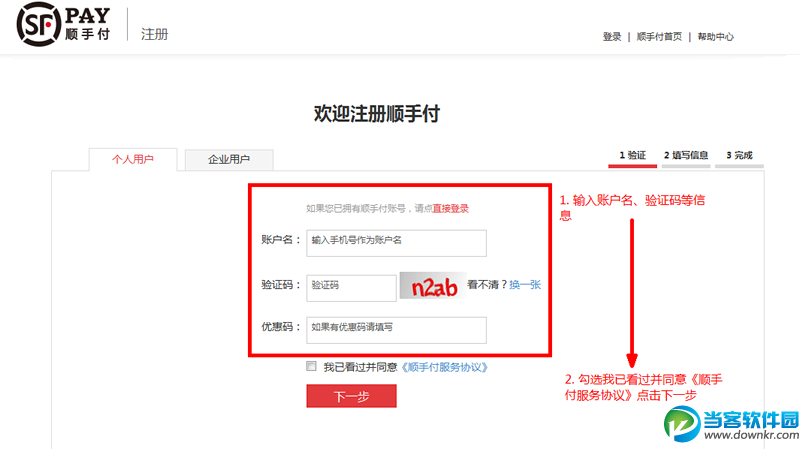Image resolution: width=800 pixels, height=449 pixels.
Task: Refresh captcha via 换一张 link
Action: coord(525,285)
